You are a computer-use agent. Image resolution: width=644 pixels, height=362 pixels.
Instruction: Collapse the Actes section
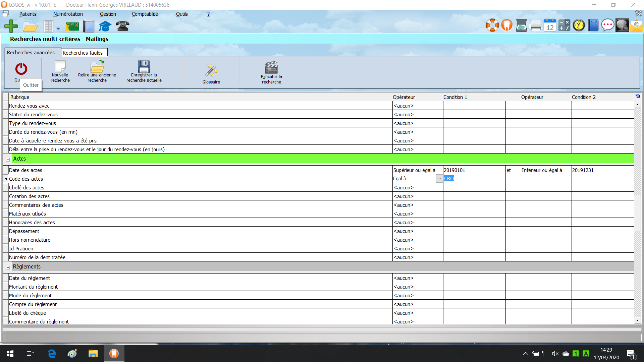pos(8,160)
